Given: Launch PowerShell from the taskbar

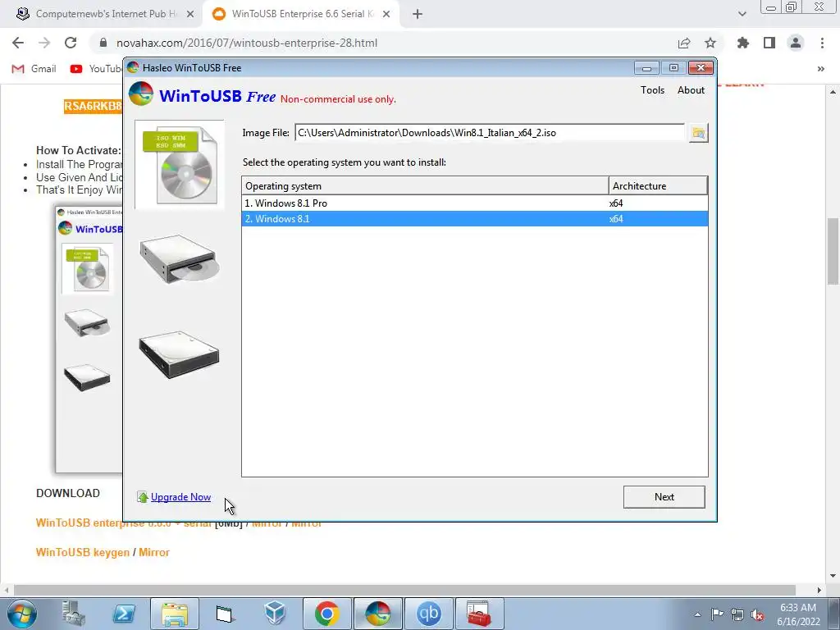Looking at the screenshot, I should tap(124, 614).
